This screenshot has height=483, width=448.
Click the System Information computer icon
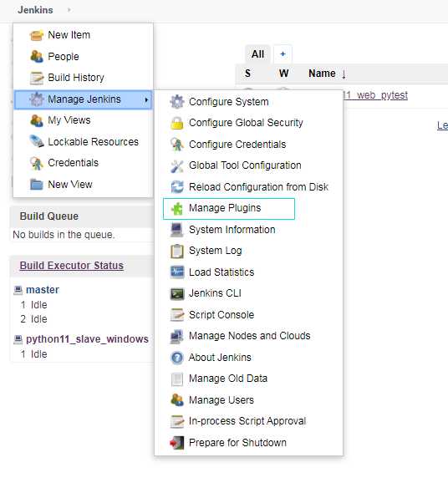(177, 230)
